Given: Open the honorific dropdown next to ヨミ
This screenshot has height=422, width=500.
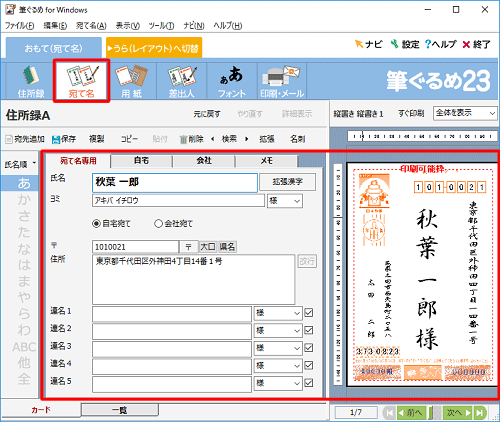Looking at the screenshot, I should [285, 201].
